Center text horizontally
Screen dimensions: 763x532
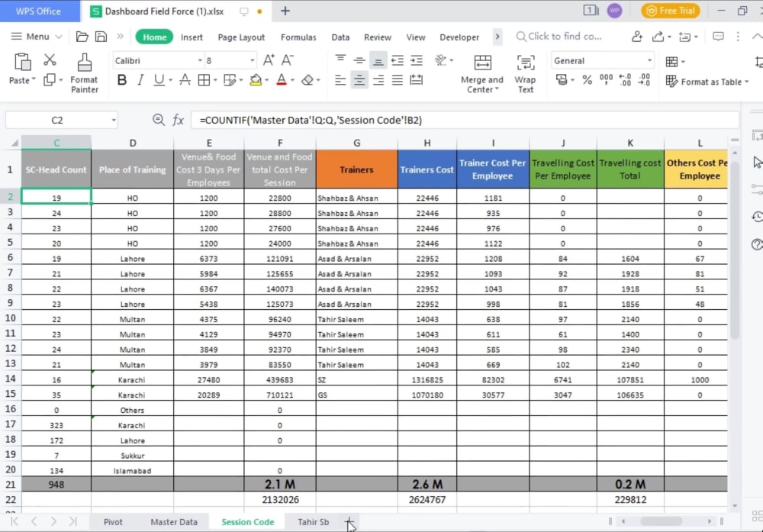pos(359,80)
